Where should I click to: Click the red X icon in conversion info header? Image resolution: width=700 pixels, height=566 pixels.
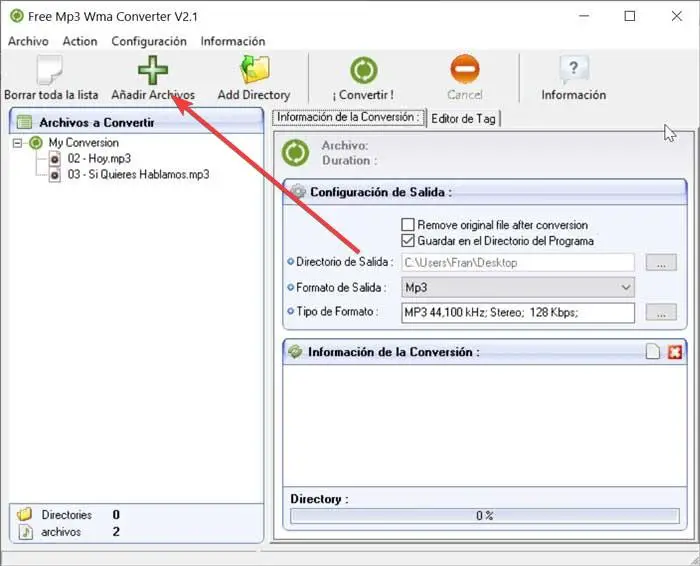tap(675, 352)
